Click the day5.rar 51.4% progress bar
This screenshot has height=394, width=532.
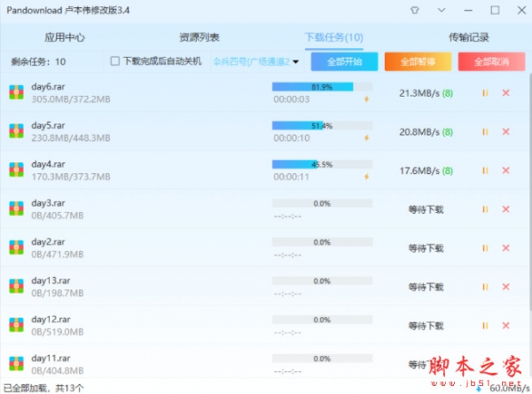coord(323,126)
